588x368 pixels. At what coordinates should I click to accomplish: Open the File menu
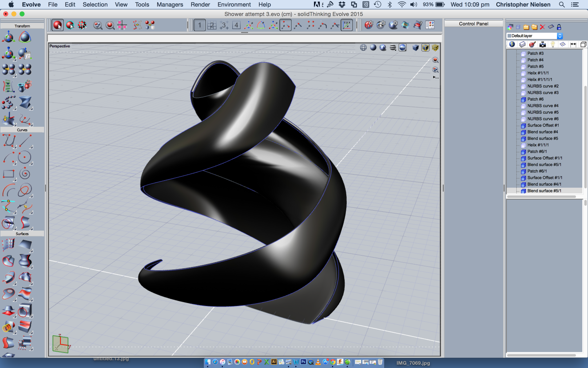53,4
